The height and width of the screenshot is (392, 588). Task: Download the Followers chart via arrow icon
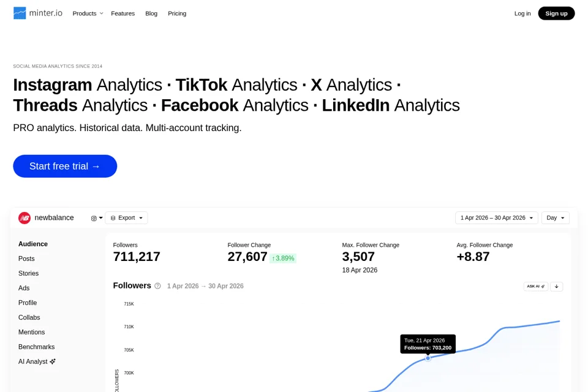[557, 287]
